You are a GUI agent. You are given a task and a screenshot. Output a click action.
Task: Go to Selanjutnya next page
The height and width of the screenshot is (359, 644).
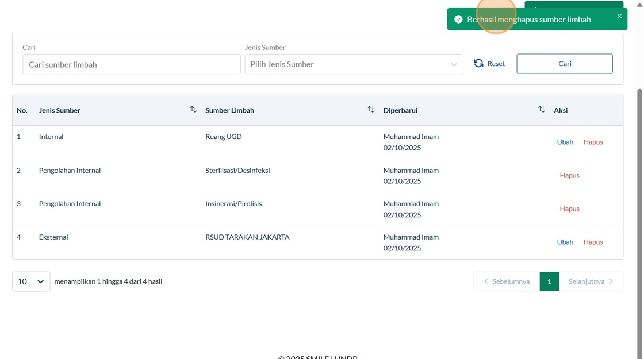pyautogui.click(x=591, y=281)
